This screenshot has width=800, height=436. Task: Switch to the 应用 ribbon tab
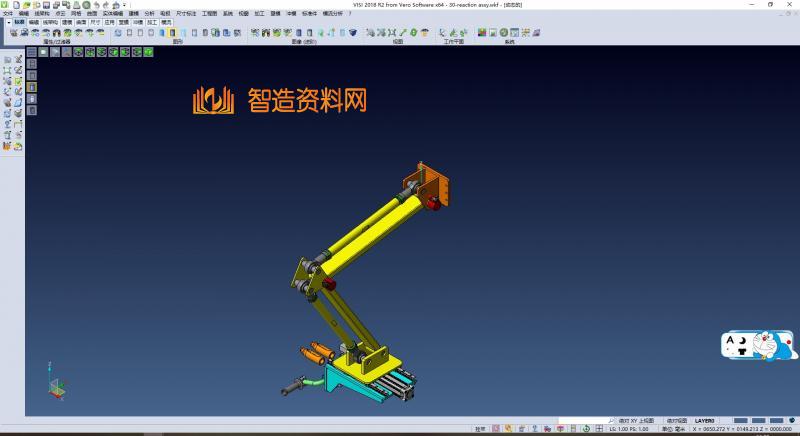pos(110,22)
